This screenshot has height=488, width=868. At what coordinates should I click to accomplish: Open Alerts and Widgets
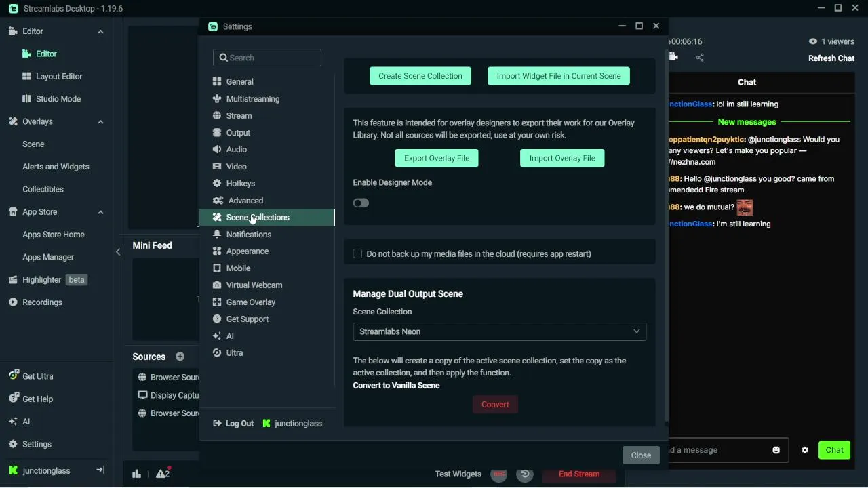pos(54,166)
